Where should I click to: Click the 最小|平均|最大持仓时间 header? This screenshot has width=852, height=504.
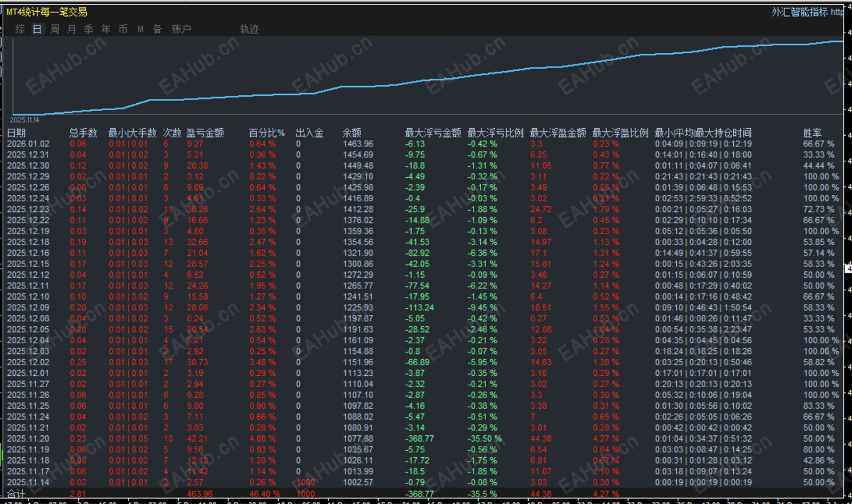click(703, 133)
